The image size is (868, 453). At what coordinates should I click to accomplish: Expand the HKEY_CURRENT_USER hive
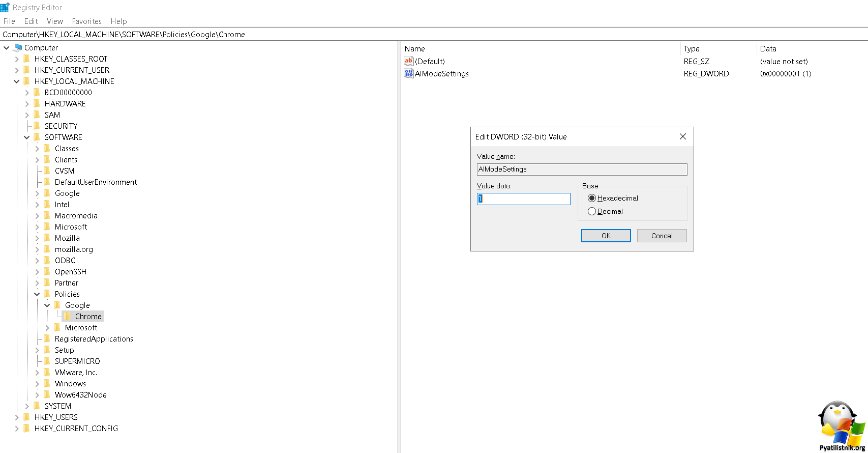[17, 70]
